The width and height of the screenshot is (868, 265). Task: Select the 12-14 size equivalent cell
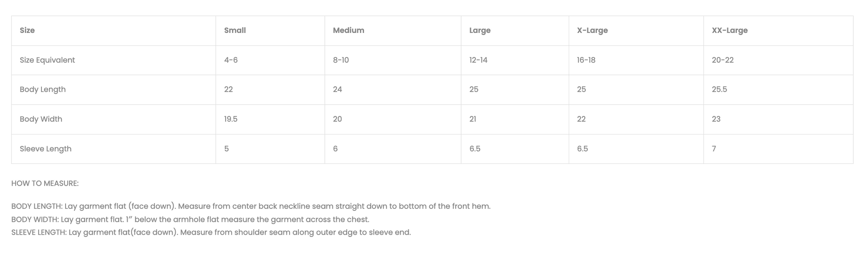click(x=478, y=60)
